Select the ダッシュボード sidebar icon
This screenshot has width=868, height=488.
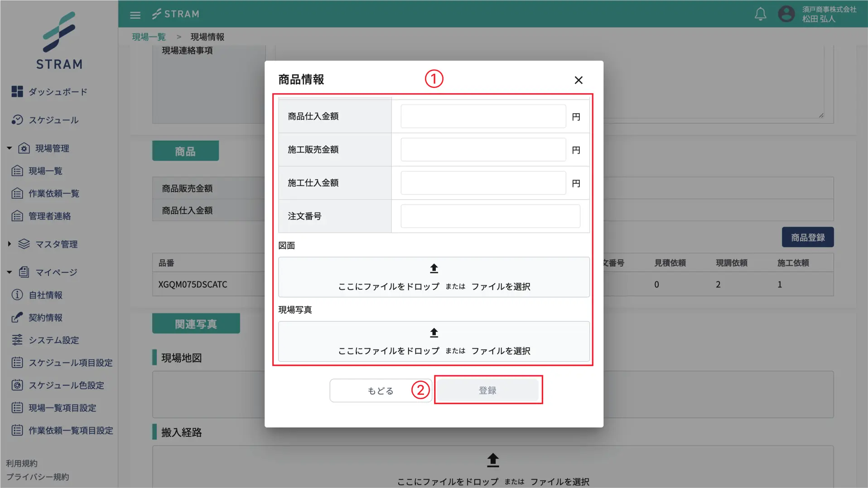(x=17, y=91)
